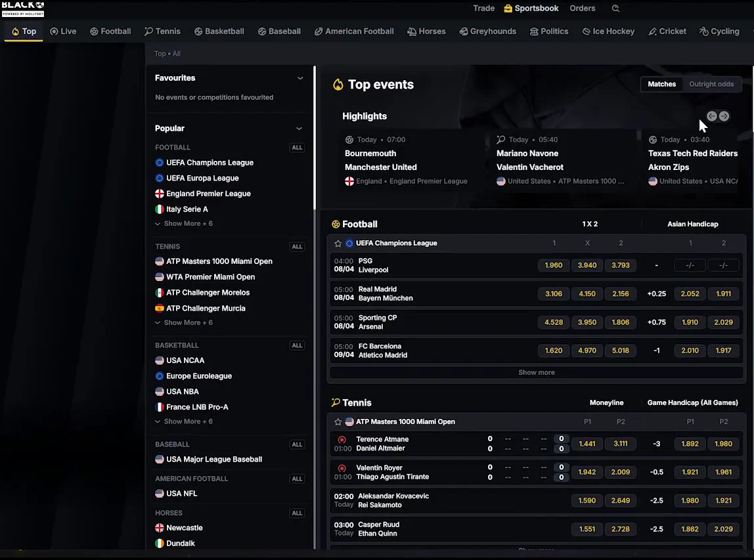Select Real Madrid draw odds 4.150

pyautogui.click(x=587, y=293)
